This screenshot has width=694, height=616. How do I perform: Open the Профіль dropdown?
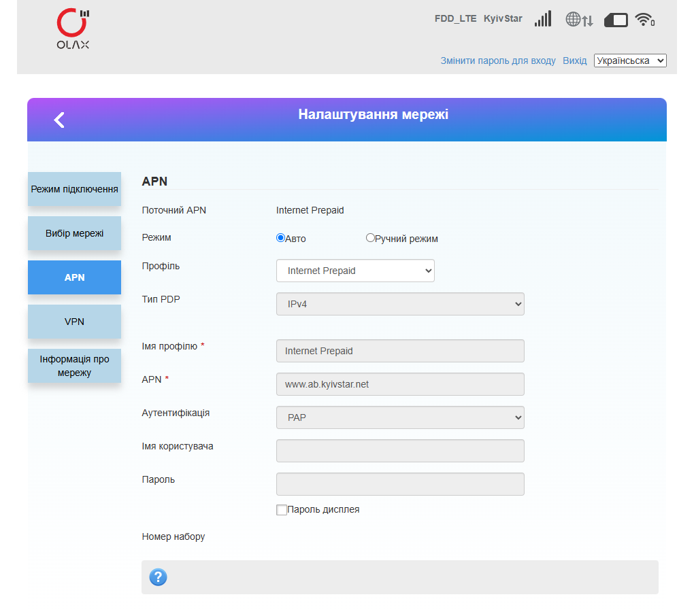click(x=355, y=271)
